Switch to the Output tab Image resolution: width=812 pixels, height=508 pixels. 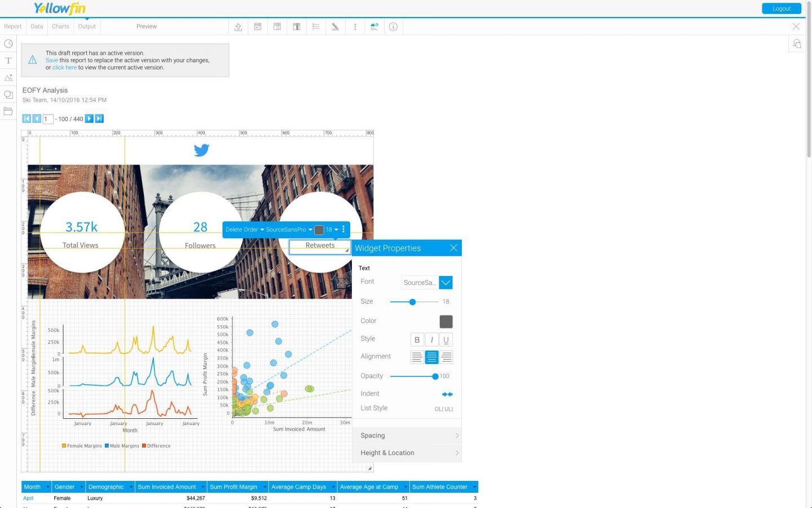[87, 27]
